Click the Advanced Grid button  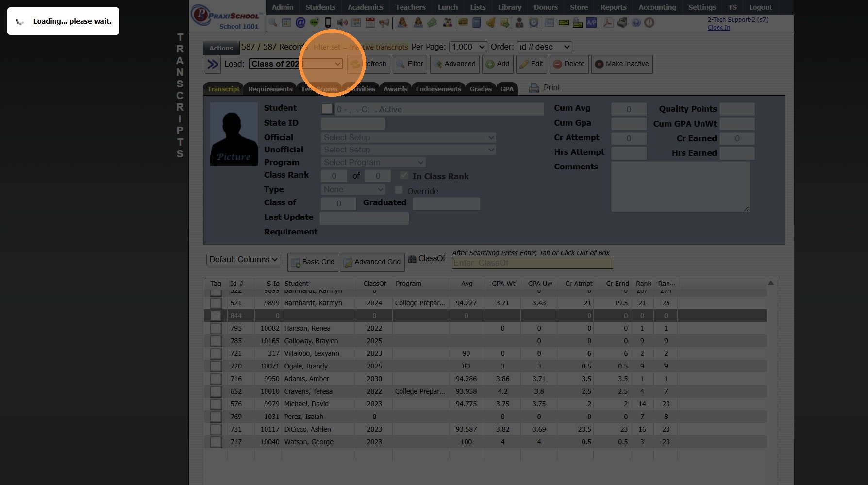click(372, 262)
